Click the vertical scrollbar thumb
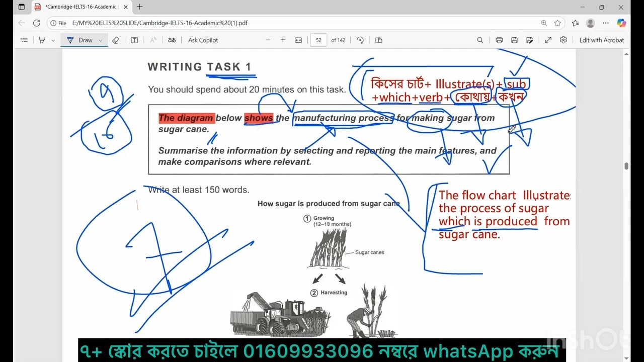 pyautogui.click(x=626, y=166)
